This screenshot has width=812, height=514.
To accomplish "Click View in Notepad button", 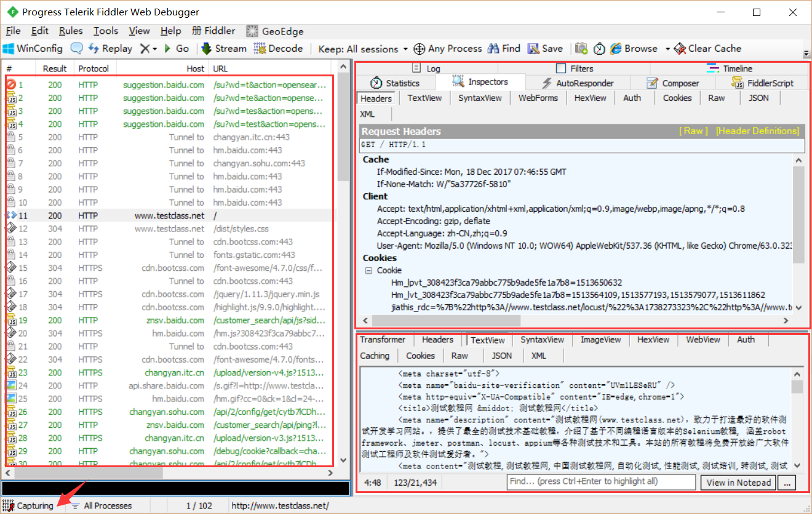I will coord(738,483).
